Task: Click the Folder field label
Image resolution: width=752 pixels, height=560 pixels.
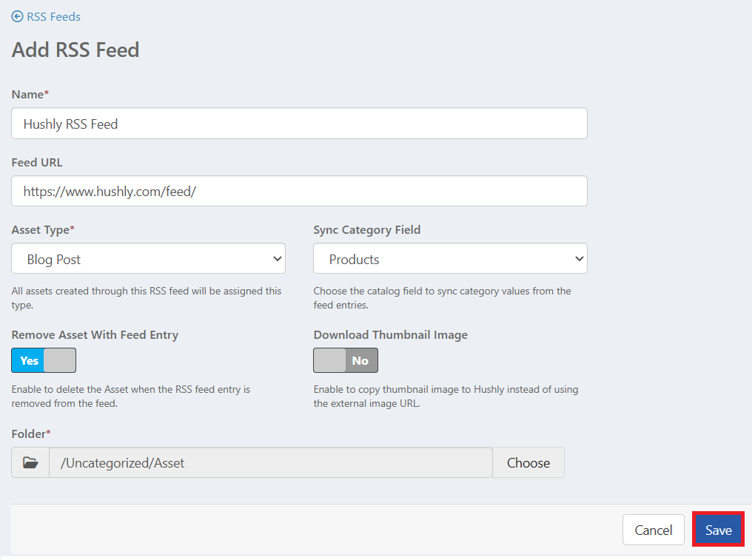Action: click(30, 434)
